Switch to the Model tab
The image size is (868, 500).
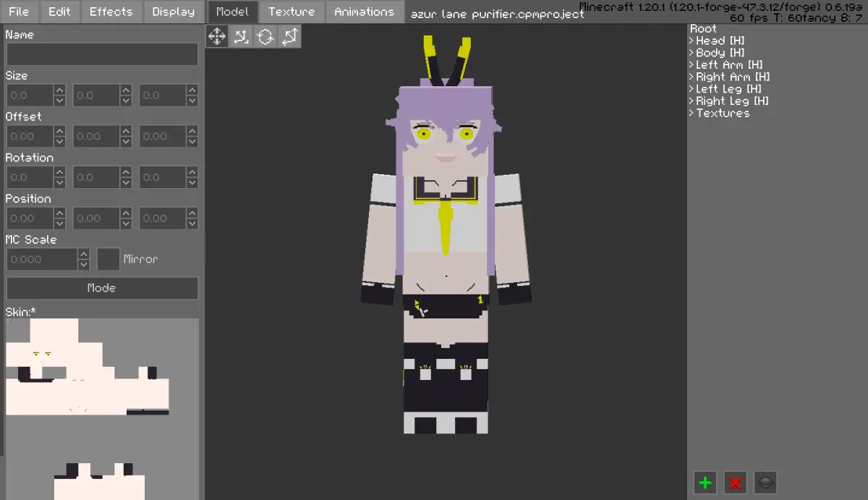pyautogui.click(x=232, y=12)
